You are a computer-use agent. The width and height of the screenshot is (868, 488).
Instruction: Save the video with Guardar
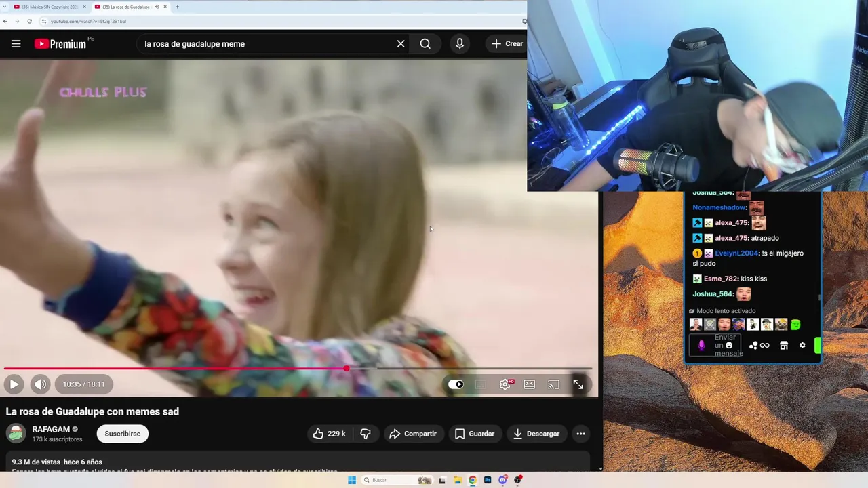475,434
